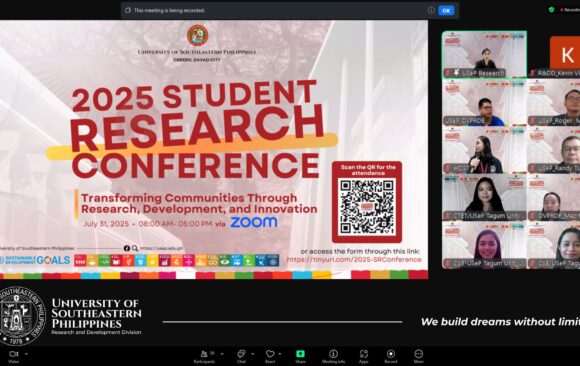Click the 'We build dreams without limits' text

pos(500,322)
